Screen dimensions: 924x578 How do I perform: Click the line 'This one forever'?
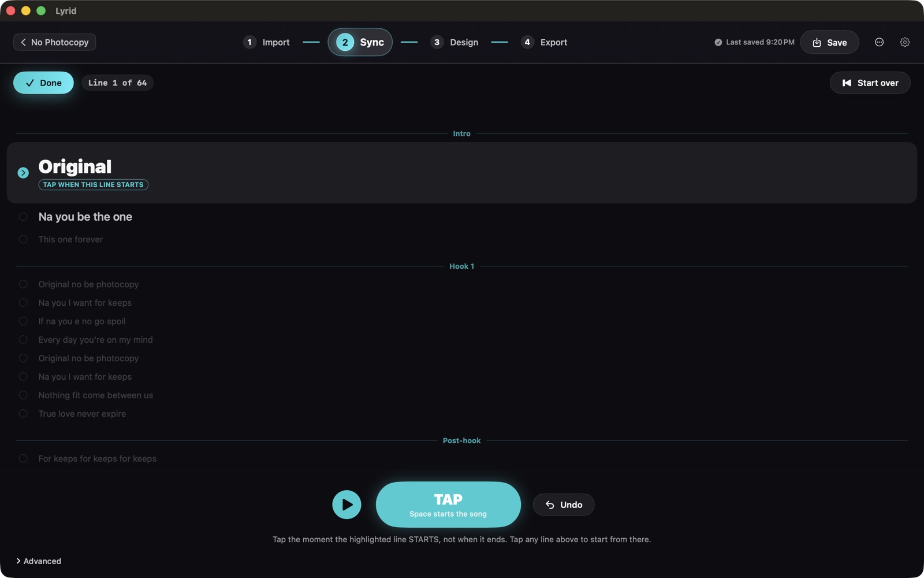(x=70, y=239)
